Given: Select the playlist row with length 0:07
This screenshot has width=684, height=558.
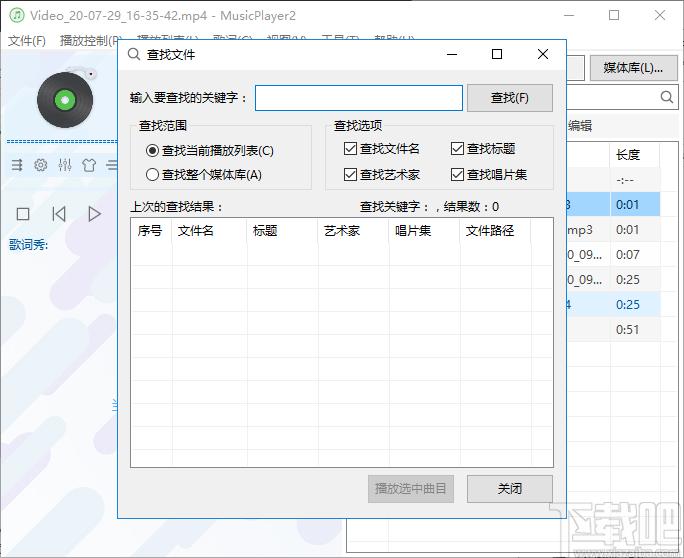Looking at the screenshot, I should (x=613, y=254).
